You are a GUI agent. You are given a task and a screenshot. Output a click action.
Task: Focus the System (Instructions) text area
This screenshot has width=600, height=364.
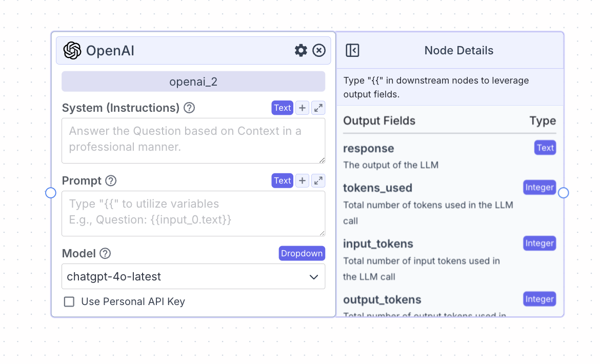[193, 140]
